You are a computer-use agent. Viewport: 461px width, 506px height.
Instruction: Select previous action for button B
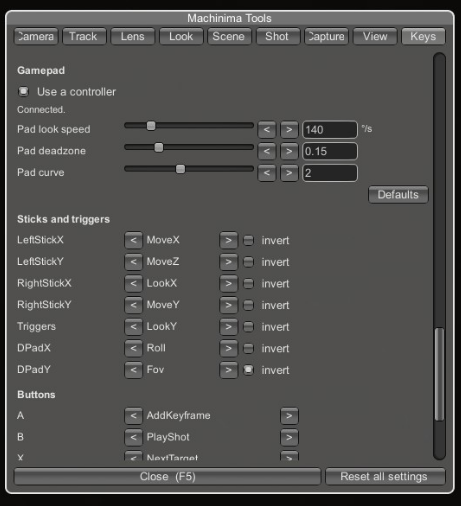[133, 437]
